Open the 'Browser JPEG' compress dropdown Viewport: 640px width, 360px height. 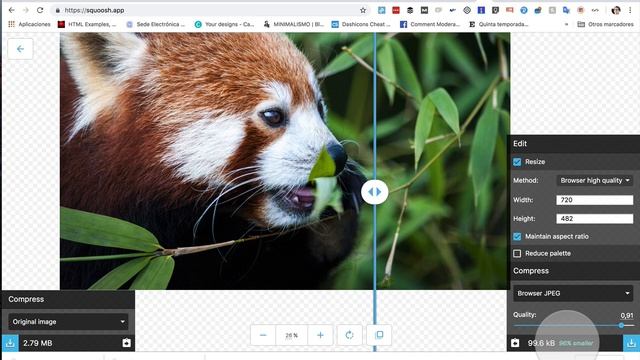pos(573,293)
